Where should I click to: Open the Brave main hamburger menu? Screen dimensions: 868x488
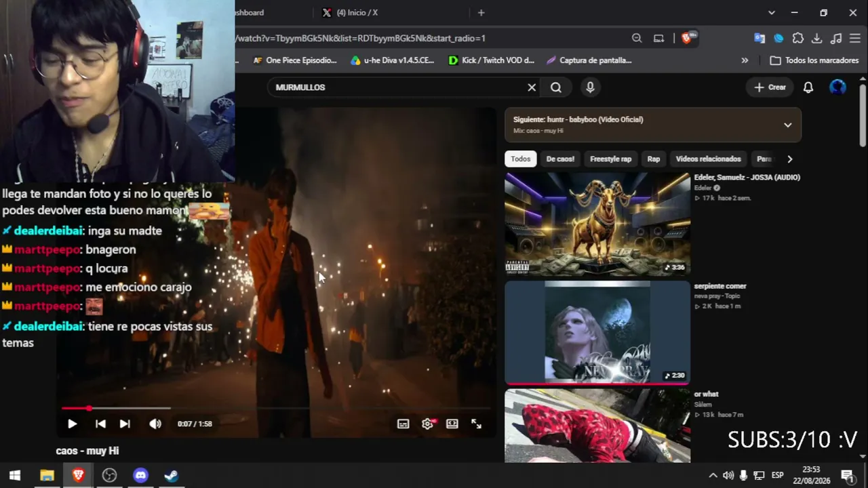click(855, 38)
